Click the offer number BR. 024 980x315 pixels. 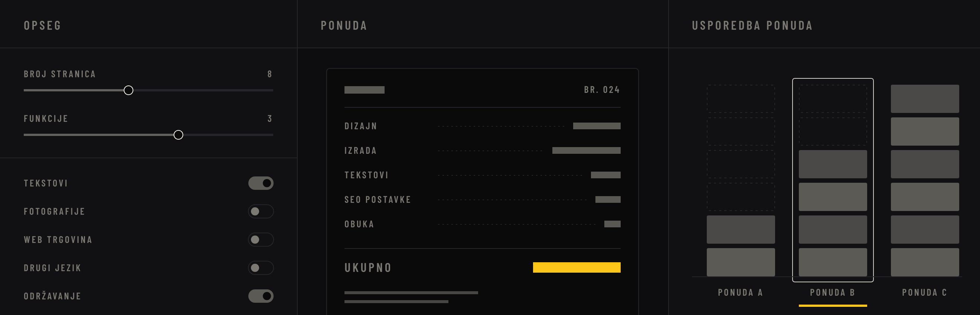point(602,90)
